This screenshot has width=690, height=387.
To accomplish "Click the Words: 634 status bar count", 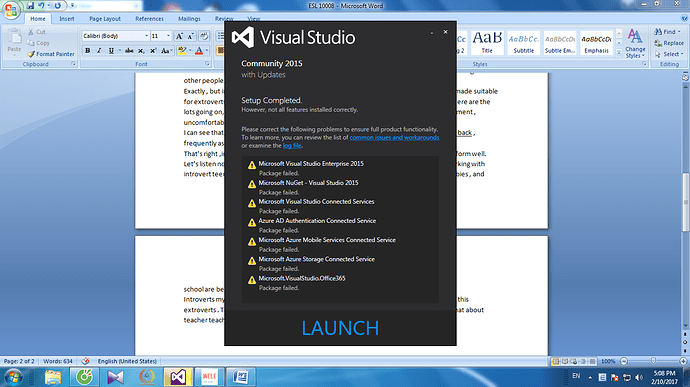I will (x=58, y=361).
